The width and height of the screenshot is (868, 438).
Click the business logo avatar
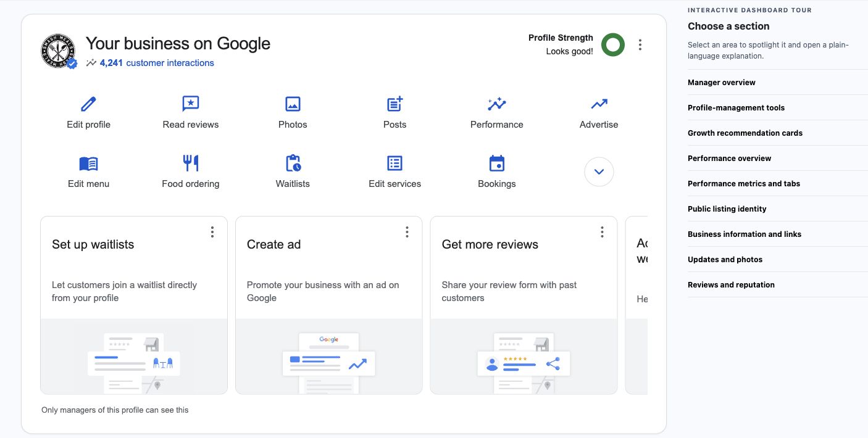pyautogui.click(x=58, y=51)
